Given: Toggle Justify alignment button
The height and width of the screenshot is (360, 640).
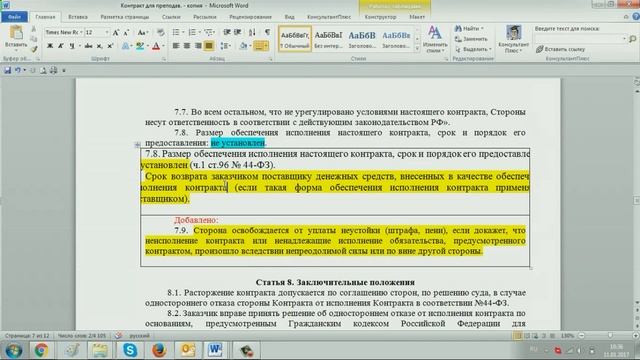Looking at the screenshot, I should pos(209,46).
